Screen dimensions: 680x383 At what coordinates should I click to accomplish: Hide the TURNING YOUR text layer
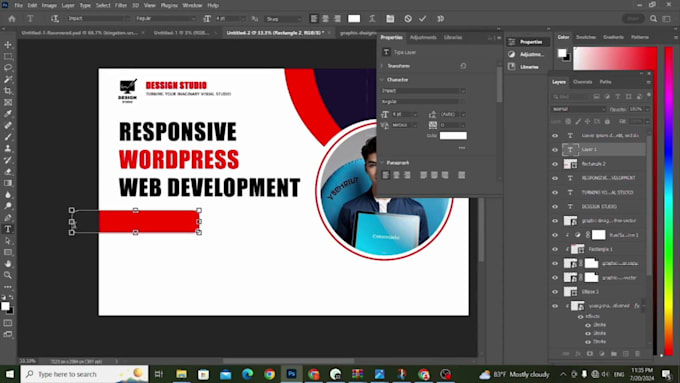pos(555,192)
